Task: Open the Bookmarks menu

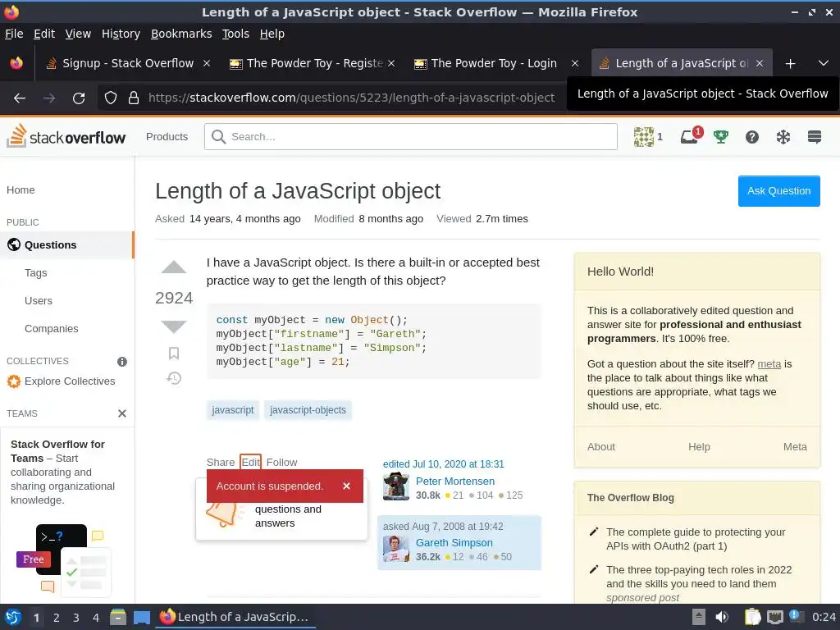Action: pyautogui.click(x=181, y=34)
